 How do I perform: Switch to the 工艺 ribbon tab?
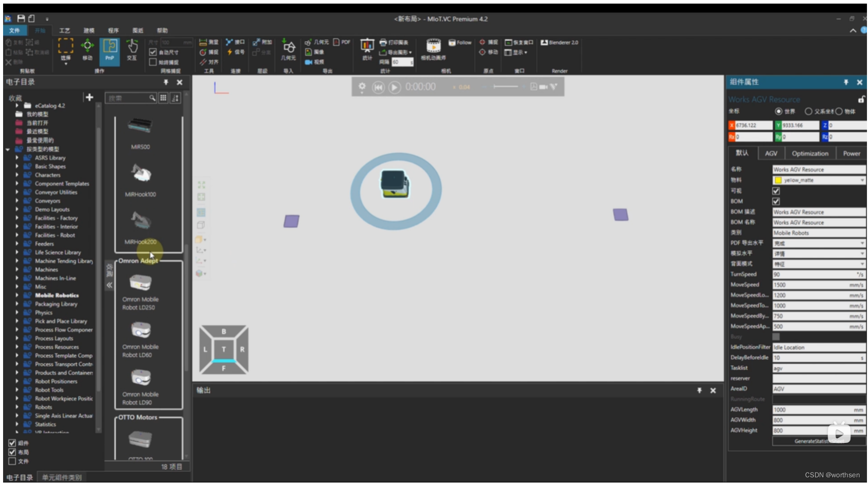click(x=64, y=30)
